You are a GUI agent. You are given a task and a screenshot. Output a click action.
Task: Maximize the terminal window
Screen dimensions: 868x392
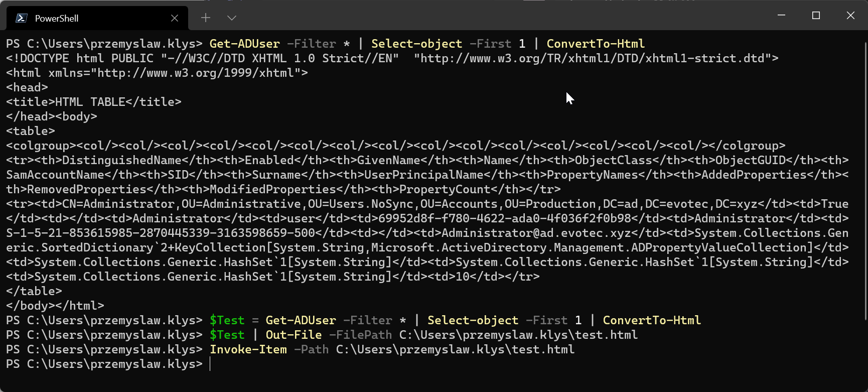(816, 16)
